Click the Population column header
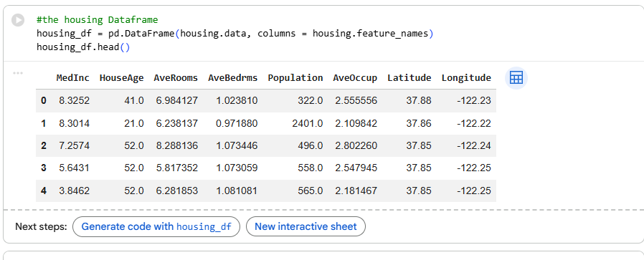The height and width of the screenshot is (260, 644). pyautogui.click(x=295, y=78)
